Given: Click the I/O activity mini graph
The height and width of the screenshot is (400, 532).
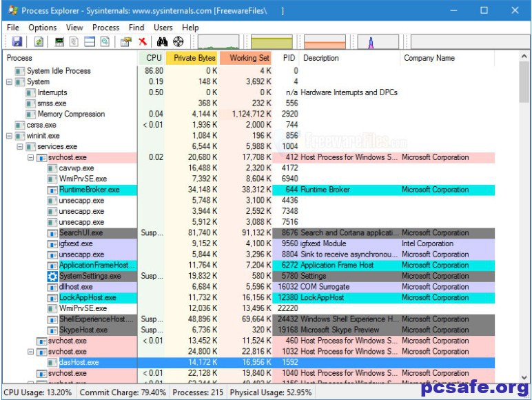Looking at the screenshot, I should [378, 42].
